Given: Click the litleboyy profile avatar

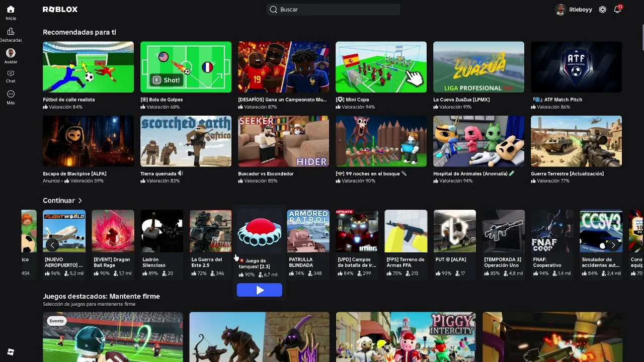Looking at the screenshot, I should [560, 10].
